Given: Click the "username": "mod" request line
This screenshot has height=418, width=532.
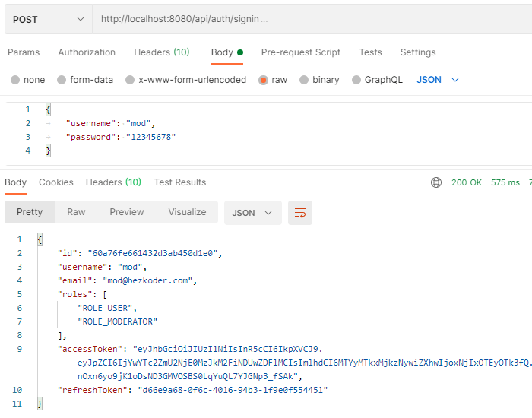Looking at the screenshot, I should (x=111, y=123).
